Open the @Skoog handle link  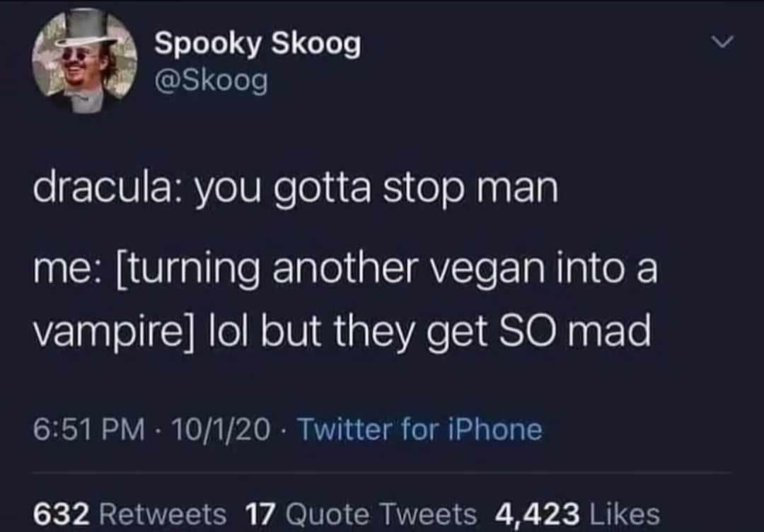pos(211,81)
